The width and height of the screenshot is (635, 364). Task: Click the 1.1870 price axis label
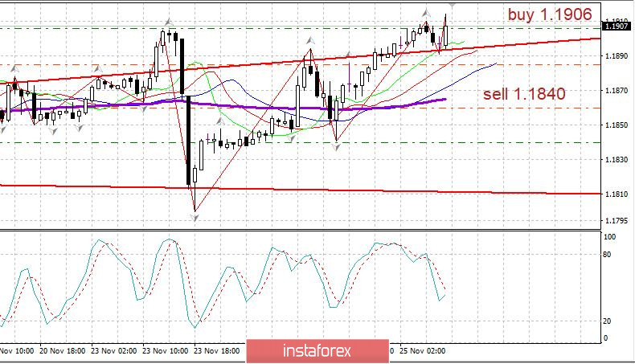tap(615, 91)
